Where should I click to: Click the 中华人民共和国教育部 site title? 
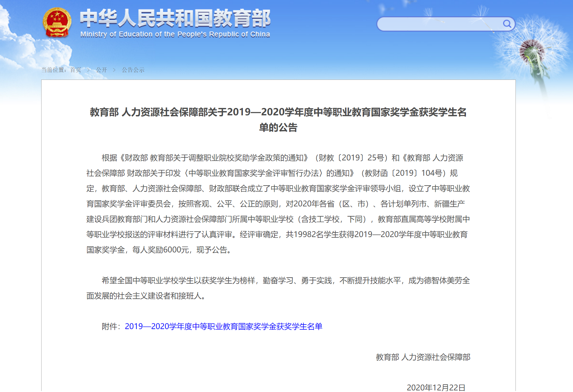pyautogui.click(x=175, y=18)
